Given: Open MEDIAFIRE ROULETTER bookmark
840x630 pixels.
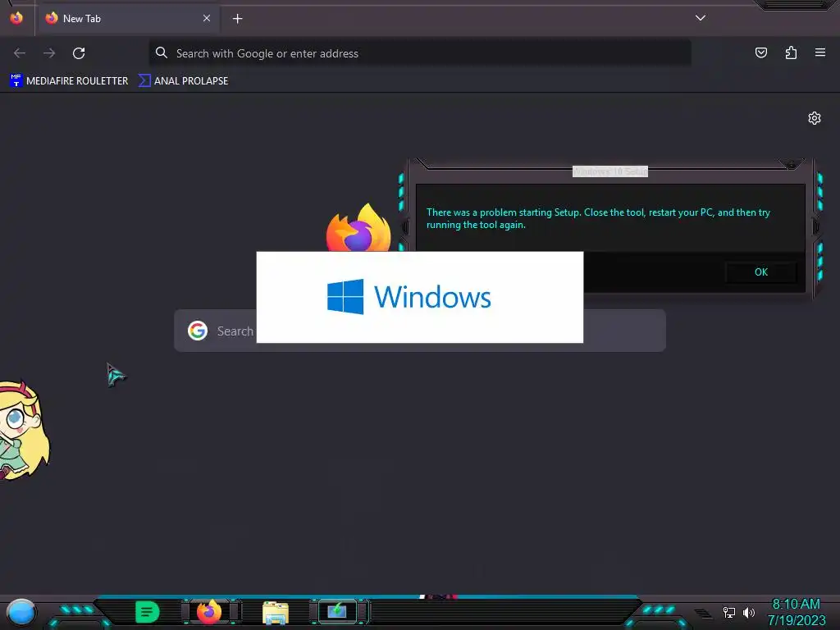Looking at the screenshot, I should 69,81.
